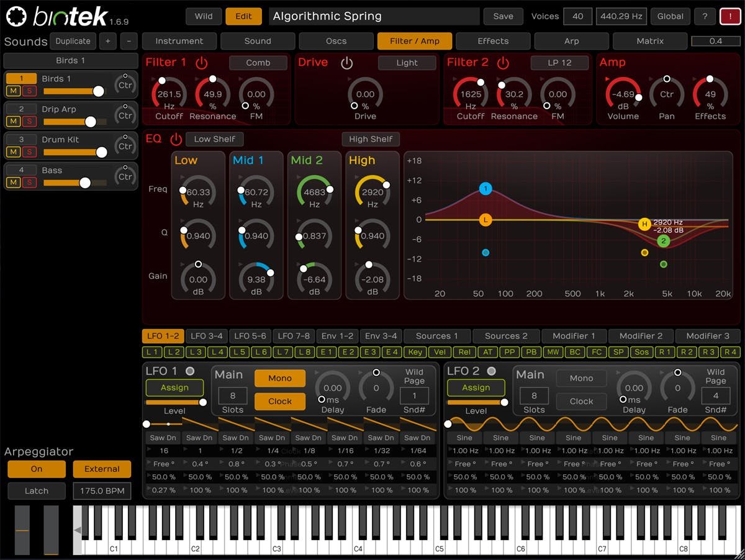Adjust LFO 1 Level slider
745x560 pixels.
[174, 402]
